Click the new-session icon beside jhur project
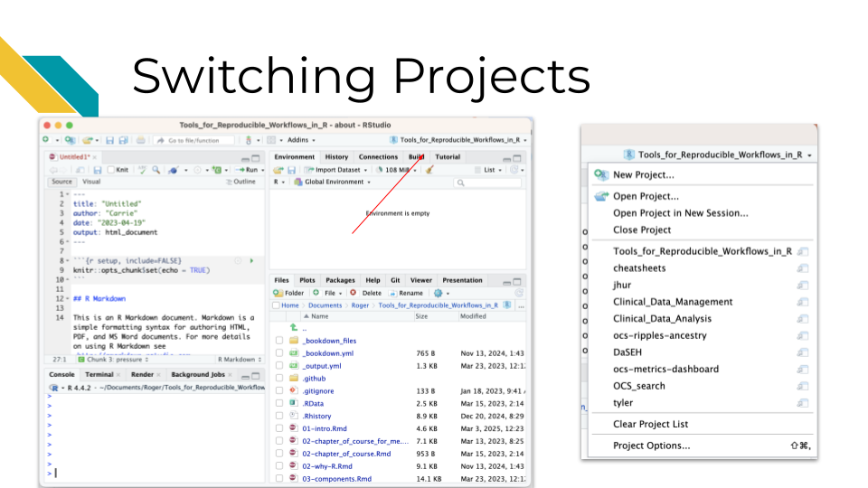 click(803, 286)
